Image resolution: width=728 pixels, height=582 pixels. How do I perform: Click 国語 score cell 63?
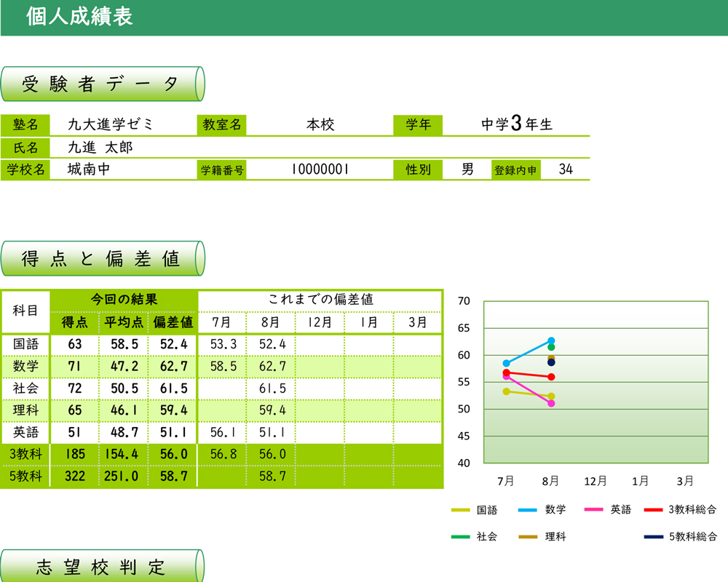74,344
